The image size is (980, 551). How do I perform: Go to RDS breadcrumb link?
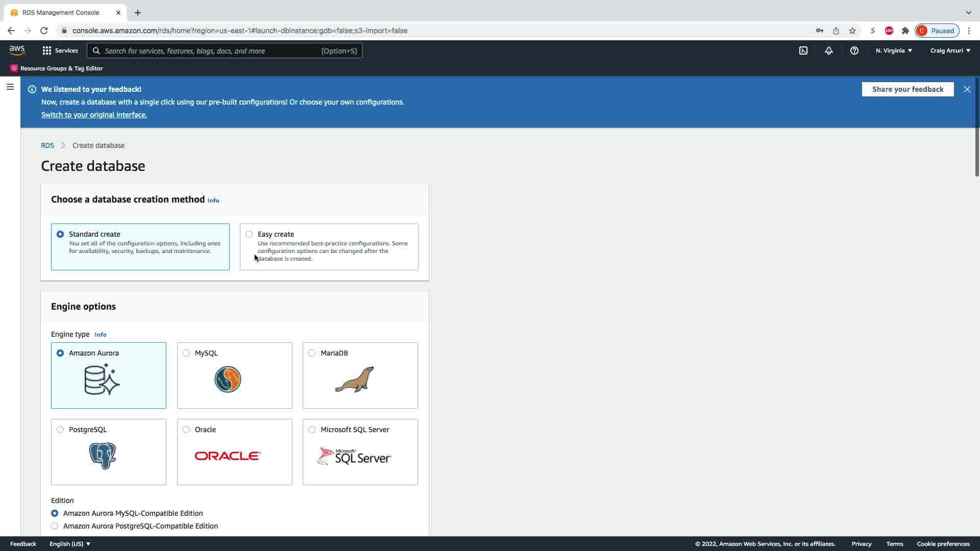[x=47, y=145]
